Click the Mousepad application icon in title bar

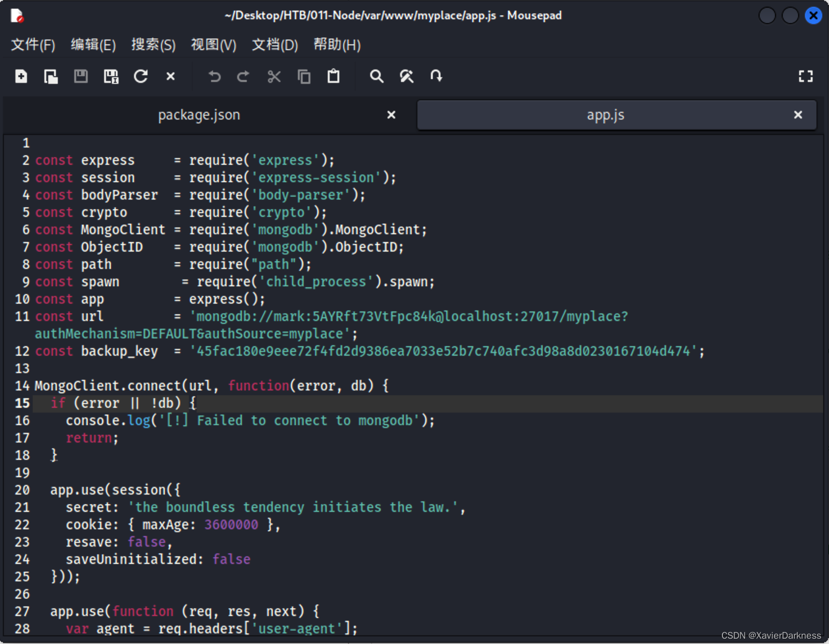pos(17,16)
